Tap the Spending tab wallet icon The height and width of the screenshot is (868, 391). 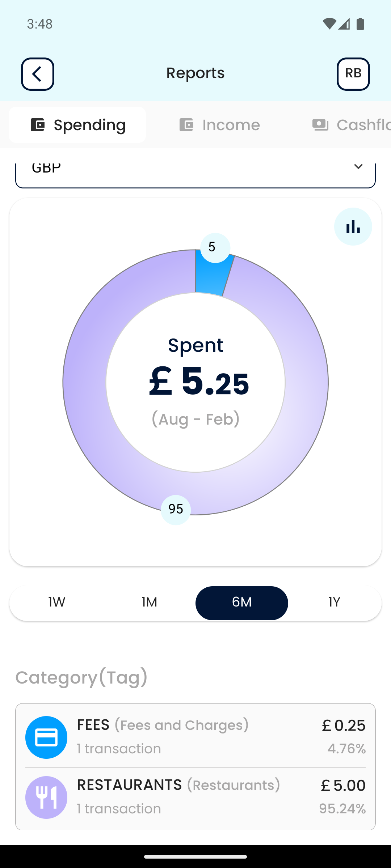[38, 125]
